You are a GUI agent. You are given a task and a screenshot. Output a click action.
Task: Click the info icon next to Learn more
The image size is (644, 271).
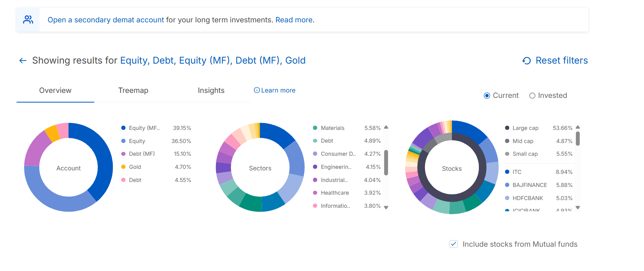(257, 90)
